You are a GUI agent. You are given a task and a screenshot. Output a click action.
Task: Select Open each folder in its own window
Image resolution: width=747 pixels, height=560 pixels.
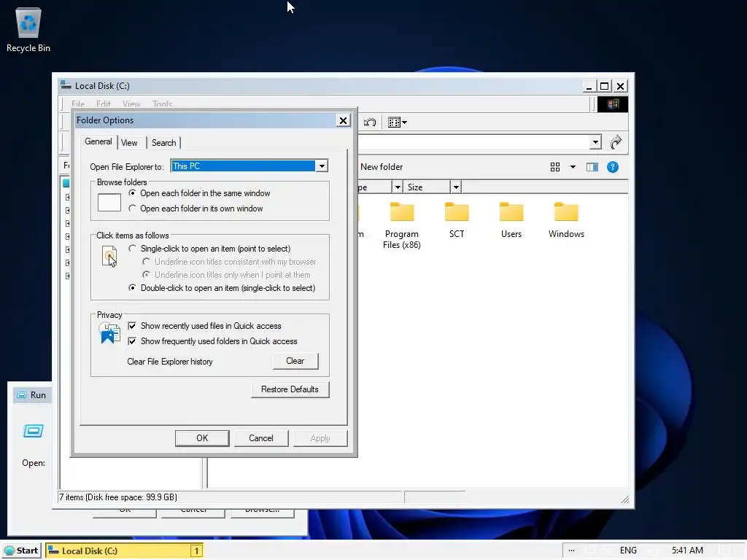click(196, 208)
